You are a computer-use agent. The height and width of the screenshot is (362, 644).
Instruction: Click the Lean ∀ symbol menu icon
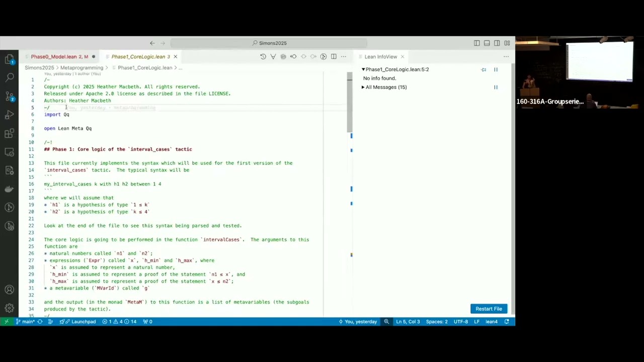(273, 57)
